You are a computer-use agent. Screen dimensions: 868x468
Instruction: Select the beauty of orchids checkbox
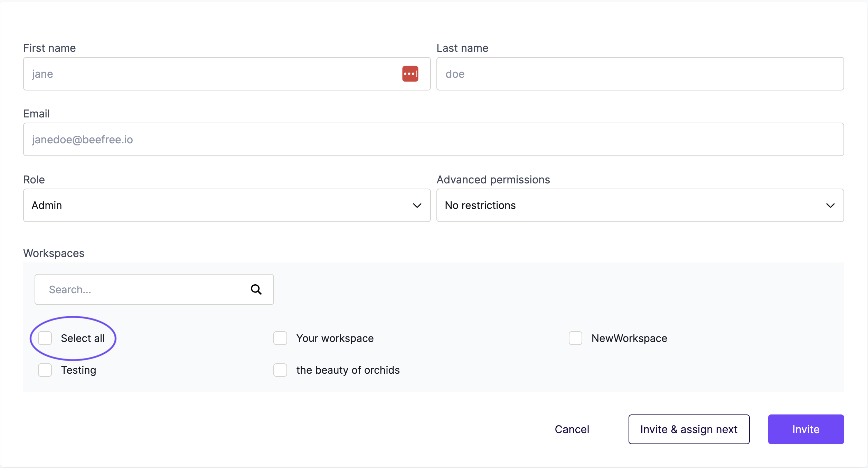[280, 370]
